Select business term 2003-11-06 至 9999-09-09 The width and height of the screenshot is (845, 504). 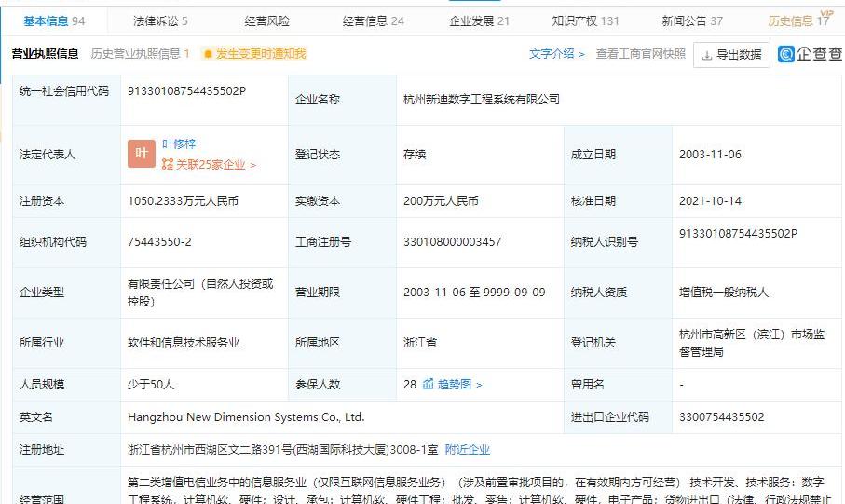click(x=474, y=293)
